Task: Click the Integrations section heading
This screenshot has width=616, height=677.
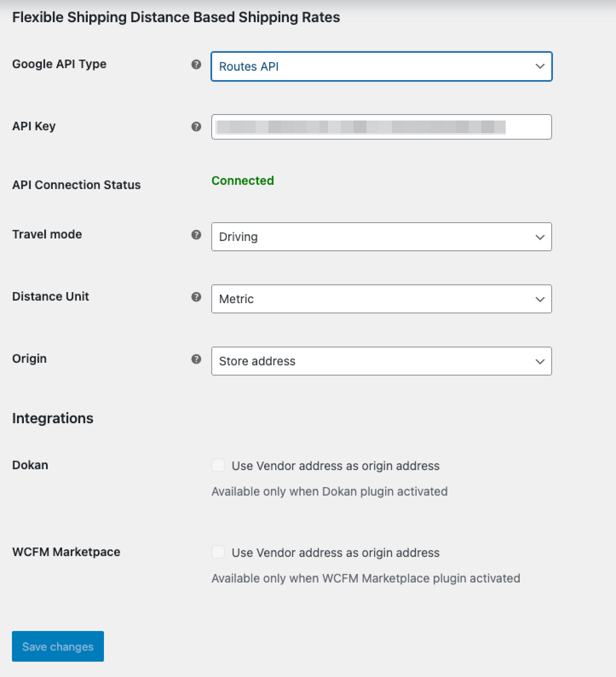Action: click(52, 418)
